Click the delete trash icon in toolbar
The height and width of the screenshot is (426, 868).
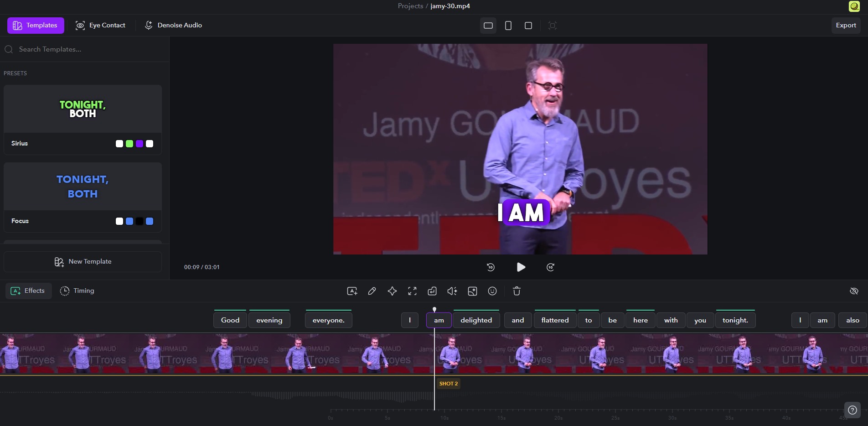517,291
